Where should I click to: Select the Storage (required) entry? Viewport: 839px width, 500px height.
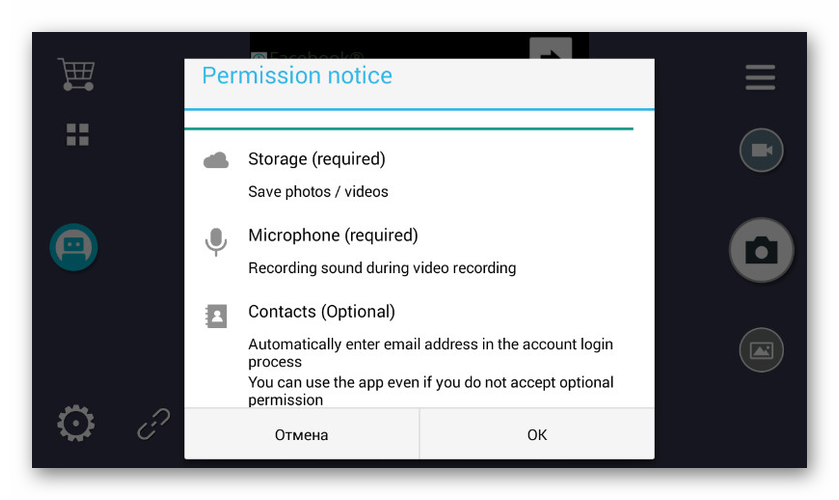click(x=316, y=159)
